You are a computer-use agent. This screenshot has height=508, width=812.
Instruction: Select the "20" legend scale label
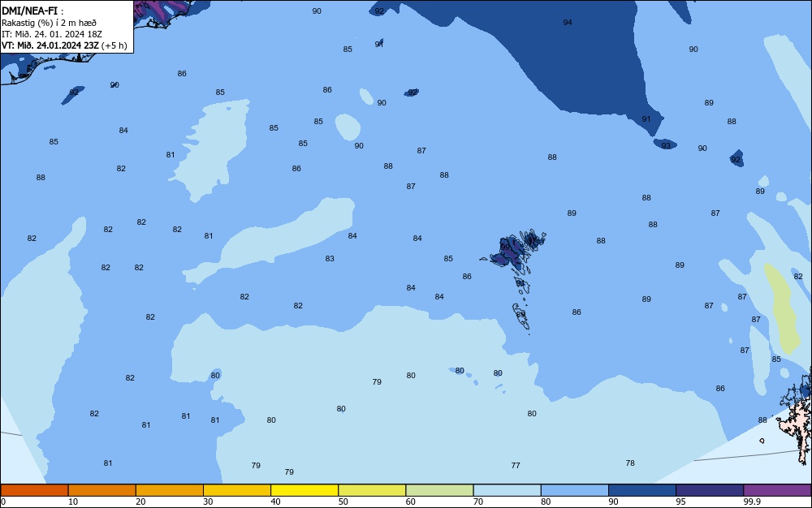coord(140,502)
